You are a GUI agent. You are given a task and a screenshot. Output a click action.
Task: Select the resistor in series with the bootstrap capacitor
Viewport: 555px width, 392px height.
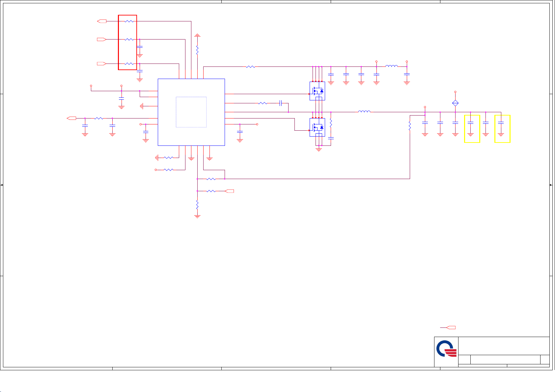coord(263,103)
